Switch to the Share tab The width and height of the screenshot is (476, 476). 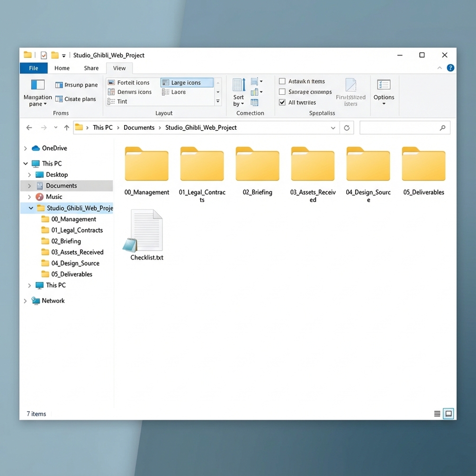[x=91, y=68]
